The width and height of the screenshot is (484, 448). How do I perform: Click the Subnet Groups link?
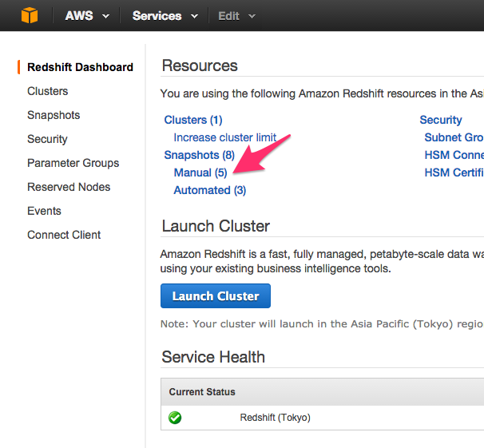point(454,137)
